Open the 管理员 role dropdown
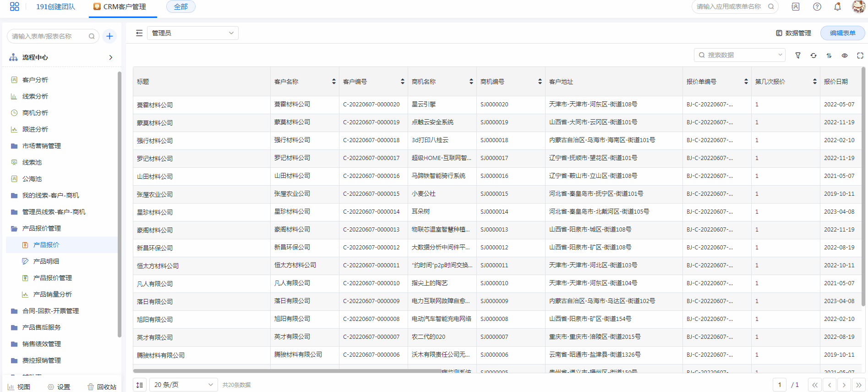This screenshot has height=392, width=868. [192, 33]
